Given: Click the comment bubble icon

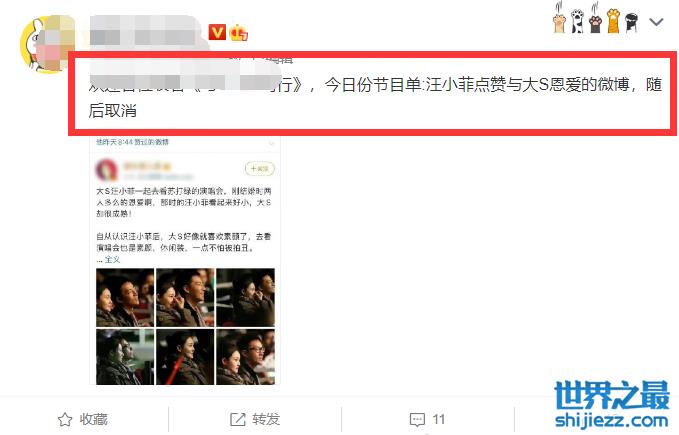Looking at the screenshot, I should click(x=417, y=419).
